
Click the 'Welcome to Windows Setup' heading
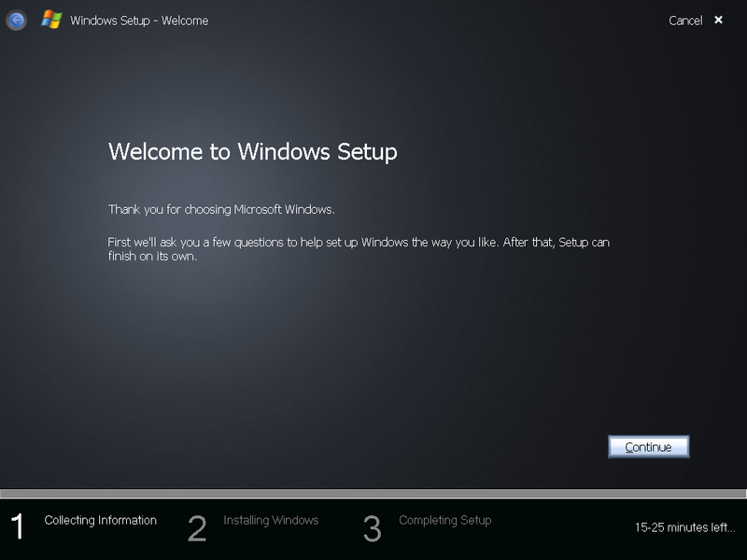(252, 152)
